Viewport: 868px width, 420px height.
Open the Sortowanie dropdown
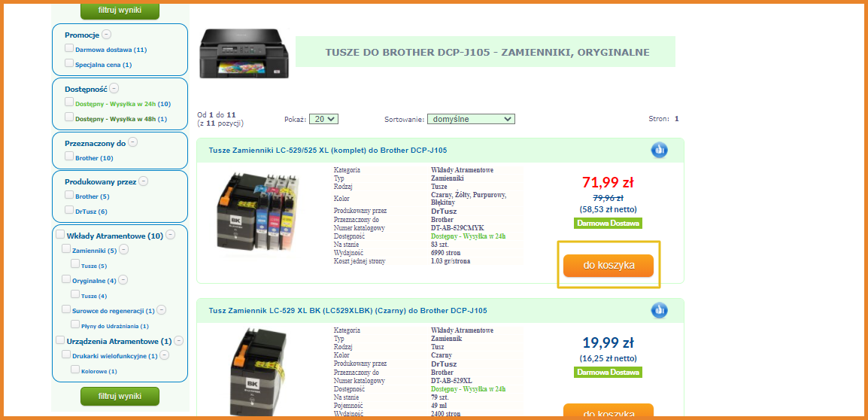[x=471, y=119]
